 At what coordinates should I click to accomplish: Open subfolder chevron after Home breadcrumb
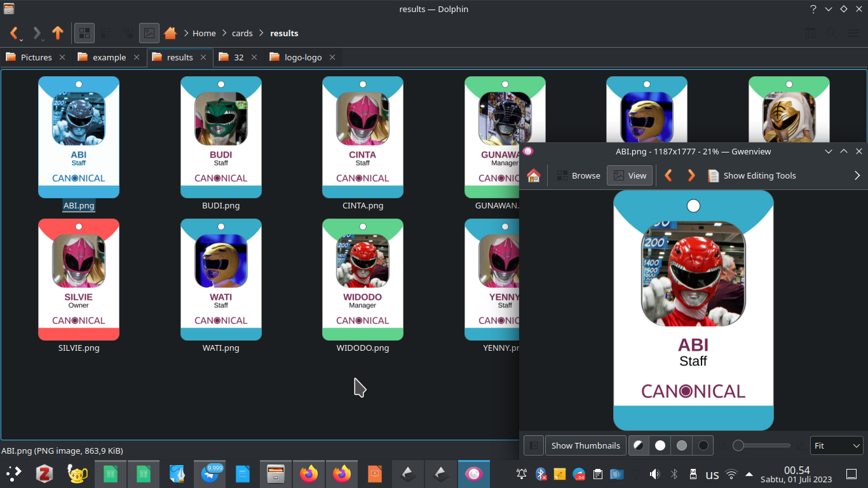[x=224, y=33]
